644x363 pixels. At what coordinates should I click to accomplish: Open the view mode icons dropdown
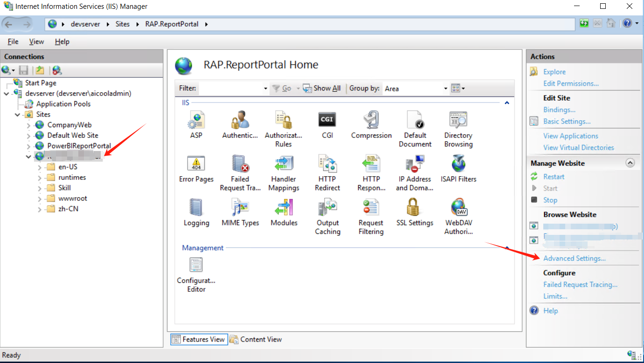pos(458,88)
